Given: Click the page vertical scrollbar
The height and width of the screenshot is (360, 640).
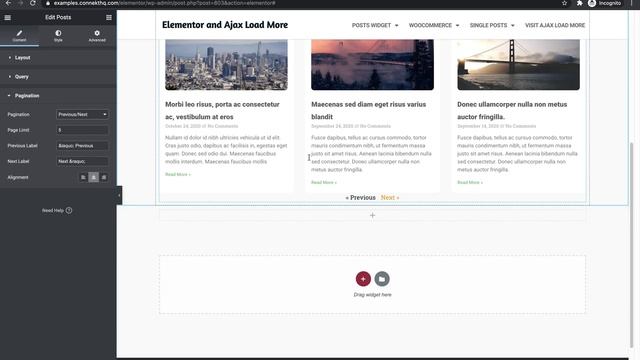Looking at the screenshot, I should pos(632,245).
